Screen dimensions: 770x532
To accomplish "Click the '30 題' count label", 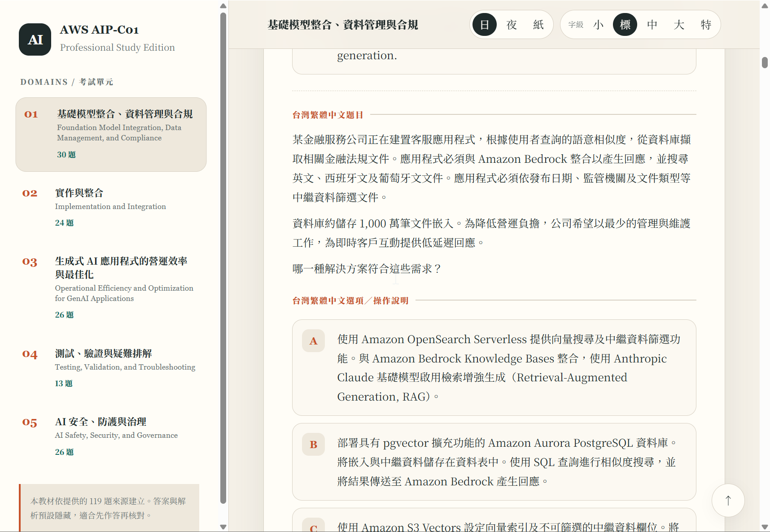I will click(66, 155).
